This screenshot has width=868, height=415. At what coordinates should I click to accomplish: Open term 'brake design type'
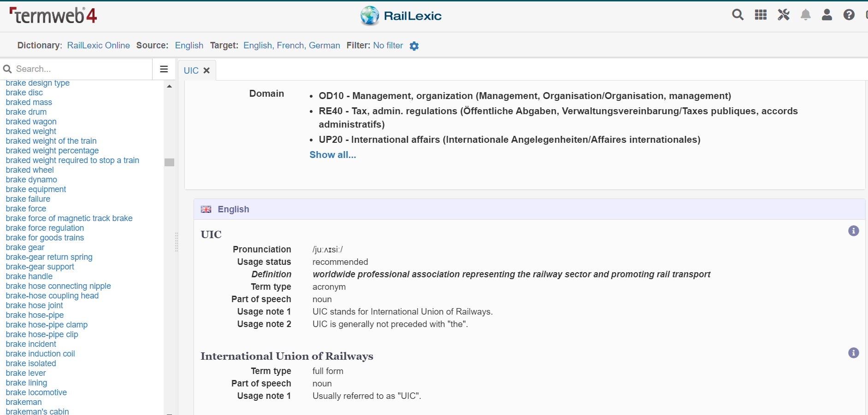tap(38, 83)
